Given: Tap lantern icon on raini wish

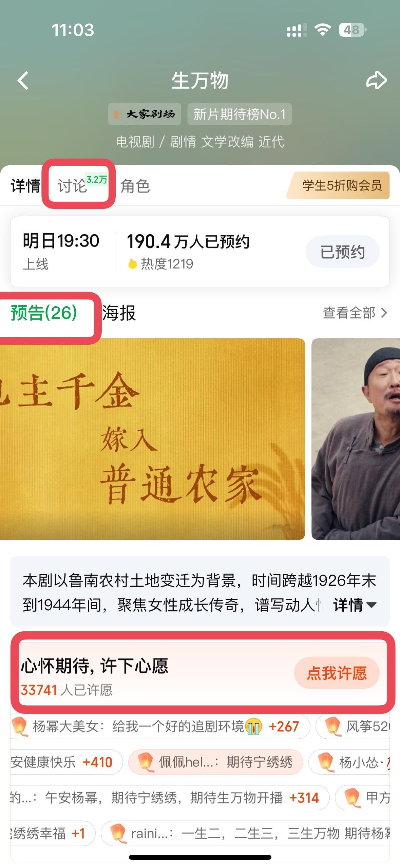Looking at the screenshot, I should coord(118,833).
